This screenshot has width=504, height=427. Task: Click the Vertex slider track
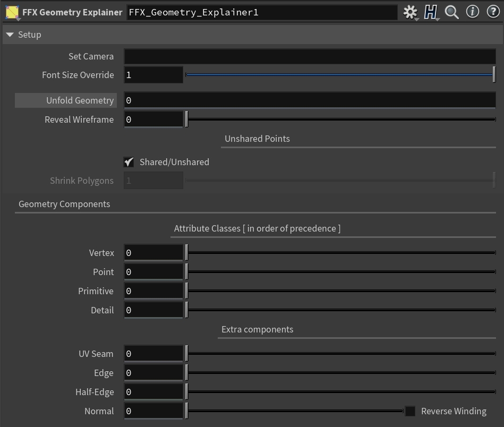(x=340, y=253)
